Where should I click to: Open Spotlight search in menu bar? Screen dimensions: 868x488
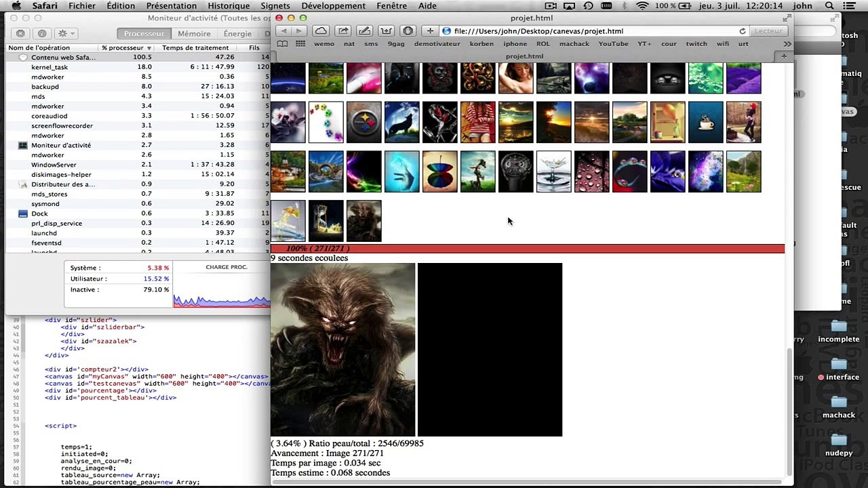829,6
